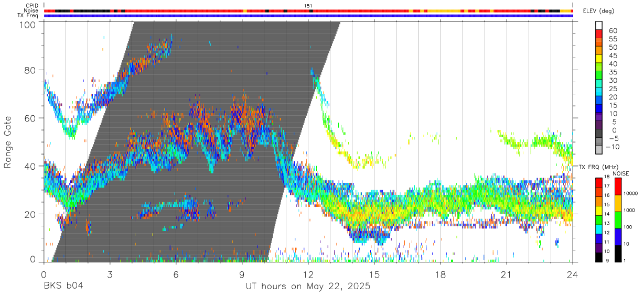Click the noise legend value 1000
Viewport: 644px width, 297px height.
pos(629,210)
